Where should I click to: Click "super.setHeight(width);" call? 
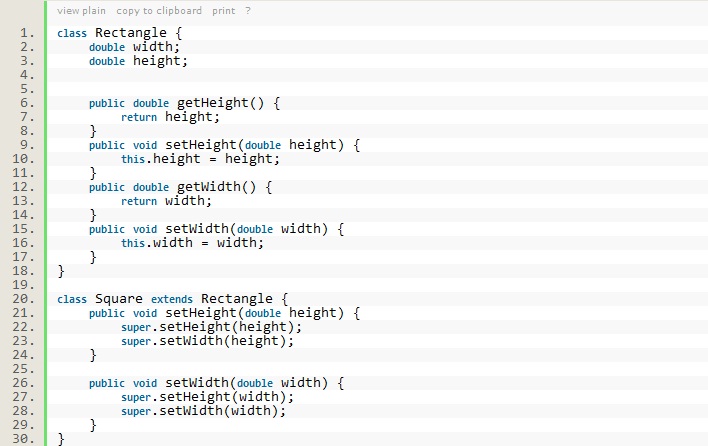pos(208,396)
